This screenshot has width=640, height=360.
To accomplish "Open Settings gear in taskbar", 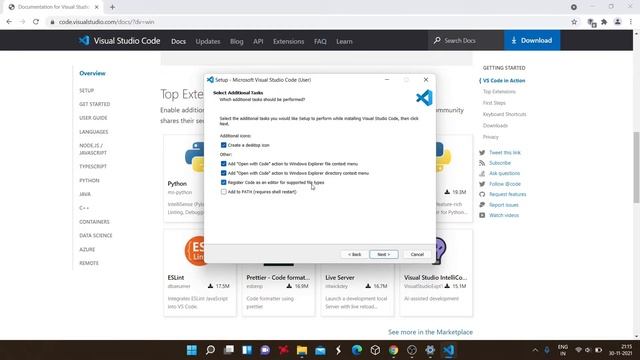I will pos(430,350).
